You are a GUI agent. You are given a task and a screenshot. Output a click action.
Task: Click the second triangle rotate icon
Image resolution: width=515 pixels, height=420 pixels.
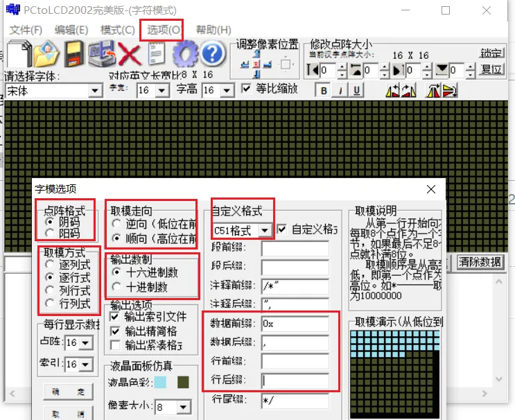[408, 91]
